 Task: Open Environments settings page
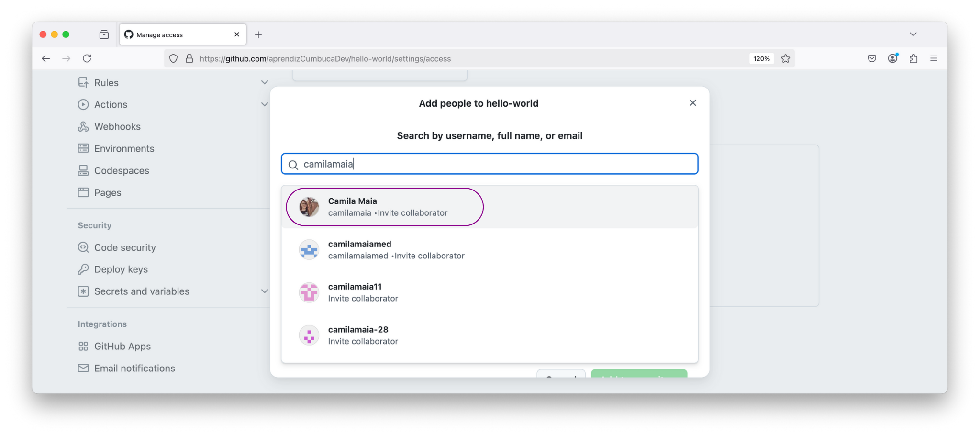click(x=124, y=148)
